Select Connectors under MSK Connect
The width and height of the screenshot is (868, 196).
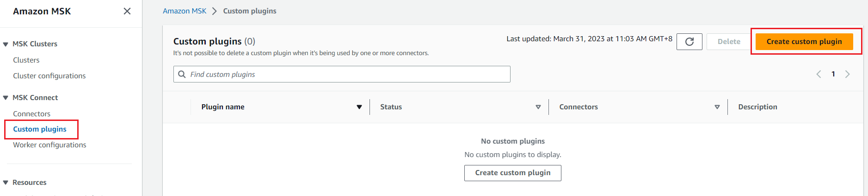tap(32, 114)
